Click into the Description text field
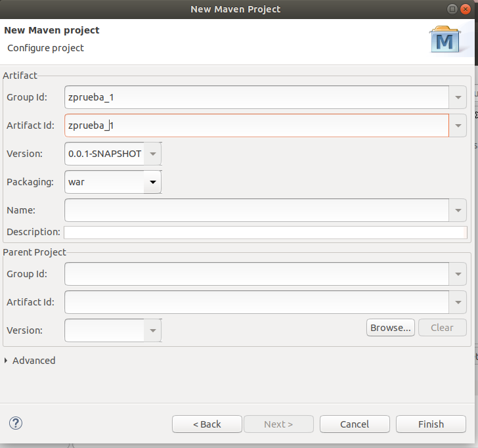The image size is (478, 448). [x=265, y=233]
